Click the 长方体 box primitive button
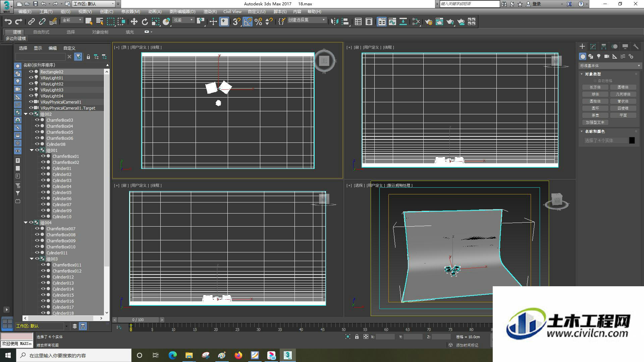Viewport: 644px width, 362px height. tap(595, 87)
